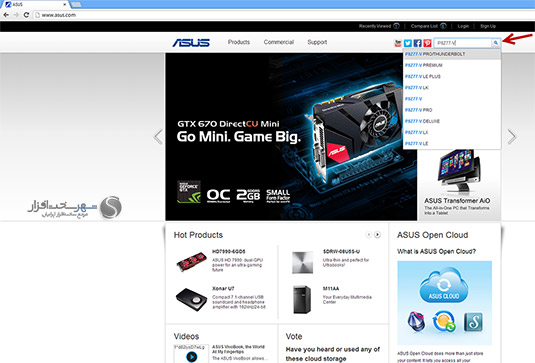Image resolution: width=535 pixels, height=363 pixels.
Task: Go back with browser back arrow
Action: (x=6, y=15)
